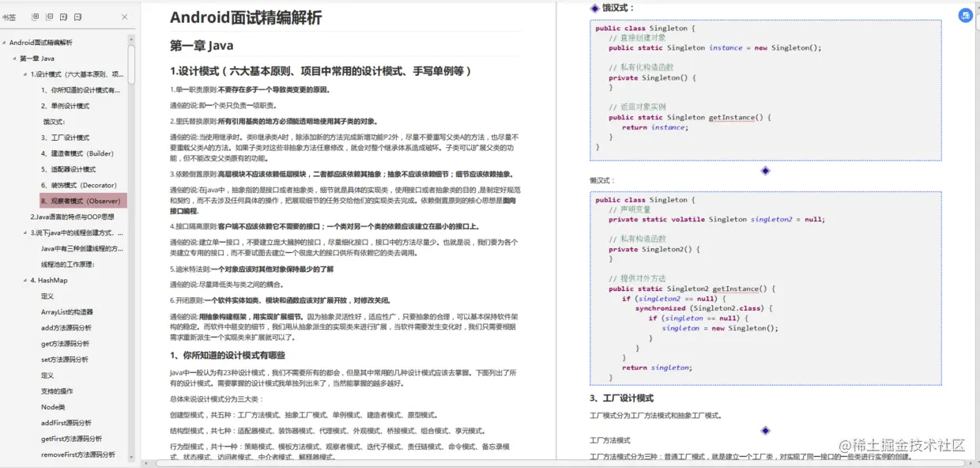
Task: Click the blue floating assistant icon
Action: click(965, 16)
